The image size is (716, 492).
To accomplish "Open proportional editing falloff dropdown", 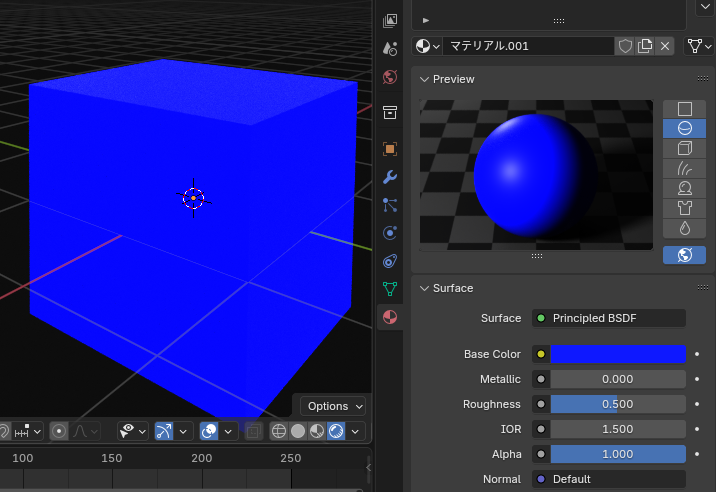I will coord(84,431).
